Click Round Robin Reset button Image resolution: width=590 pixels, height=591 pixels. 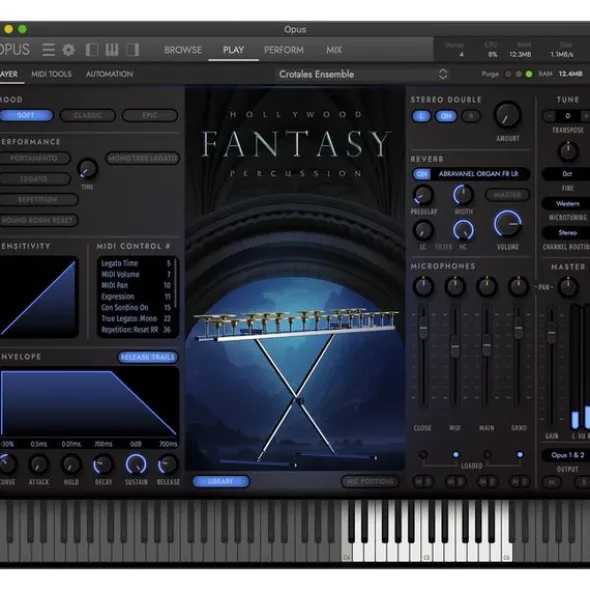(38, 220)
